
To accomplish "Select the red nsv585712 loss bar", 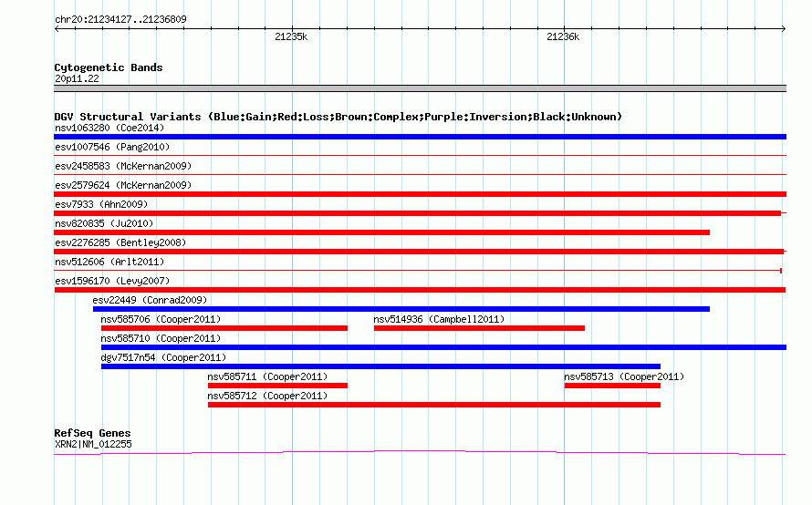I will click(434, 405).
